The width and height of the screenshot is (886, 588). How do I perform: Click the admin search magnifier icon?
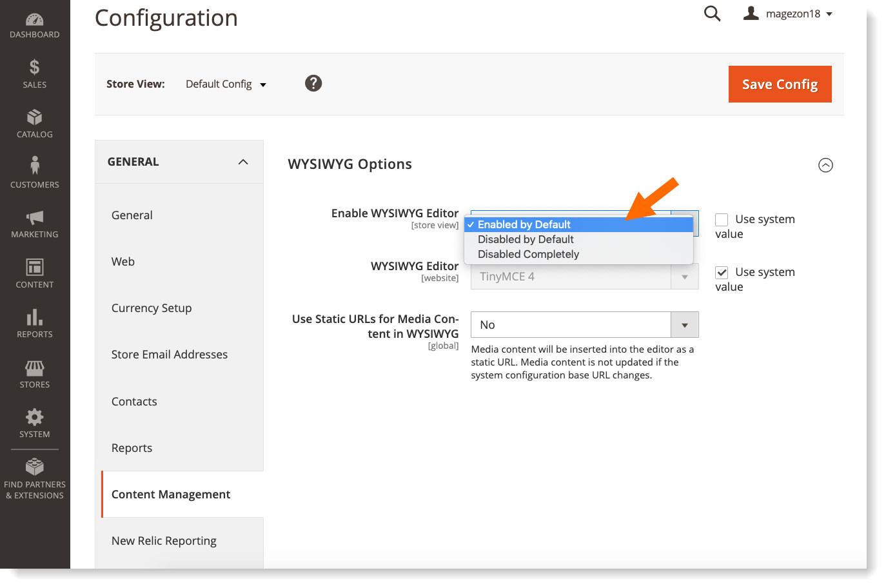click(x=712, y=13)
